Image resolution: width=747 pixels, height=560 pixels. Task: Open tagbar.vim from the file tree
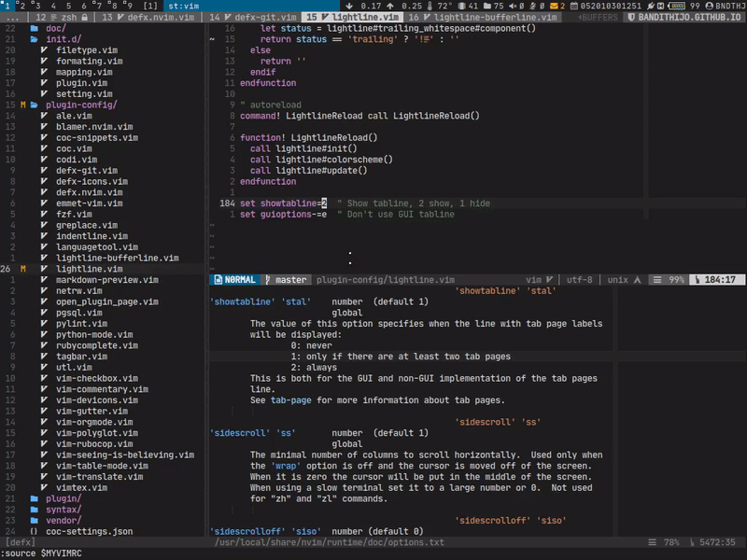[81, 356]
